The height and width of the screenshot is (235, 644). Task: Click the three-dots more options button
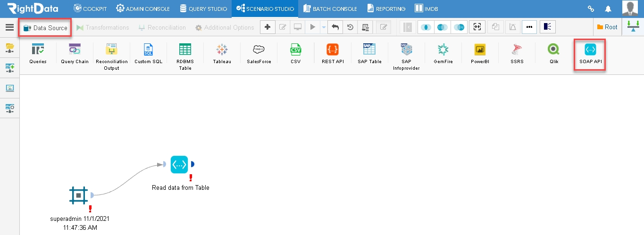(x=529, y=27)
